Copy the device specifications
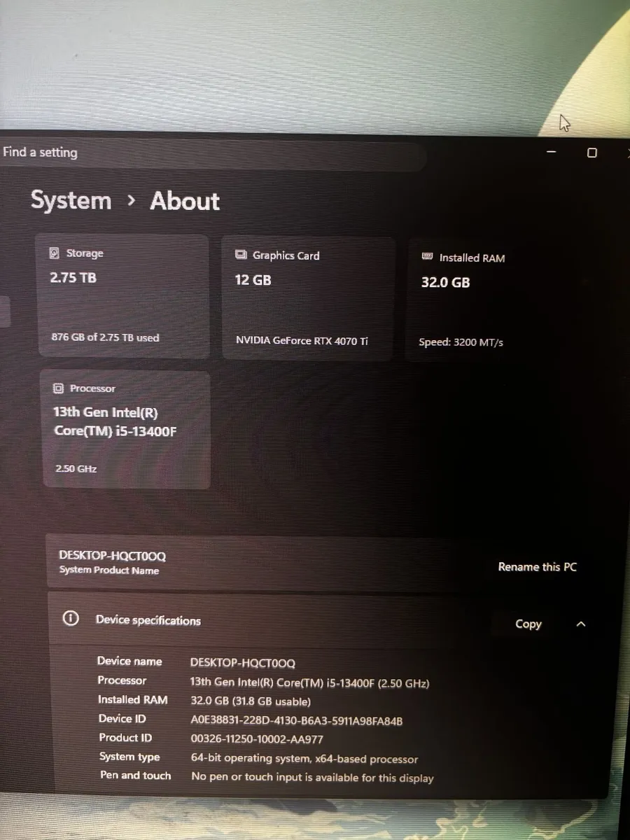Image resolution: width=630 pixels, height=840 pixels. [528, 624]
